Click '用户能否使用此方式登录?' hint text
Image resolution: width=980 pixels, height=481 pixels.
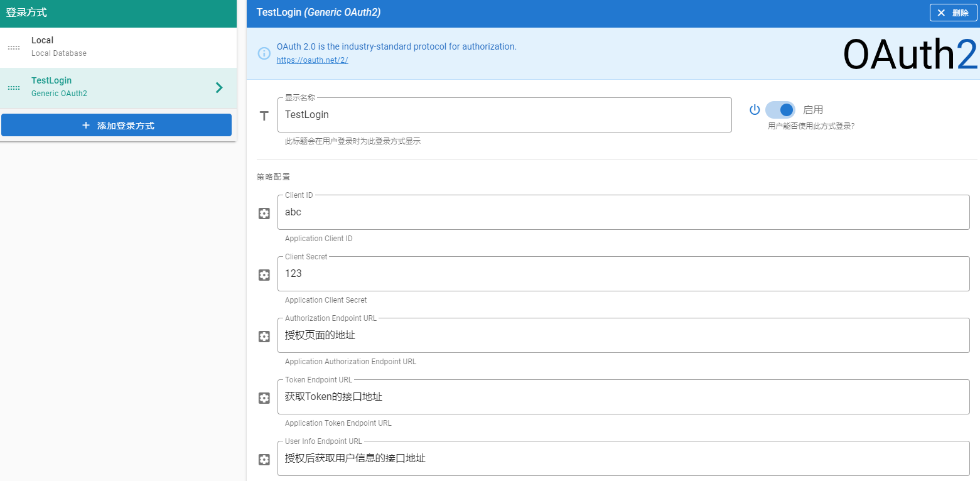point(811,126)
